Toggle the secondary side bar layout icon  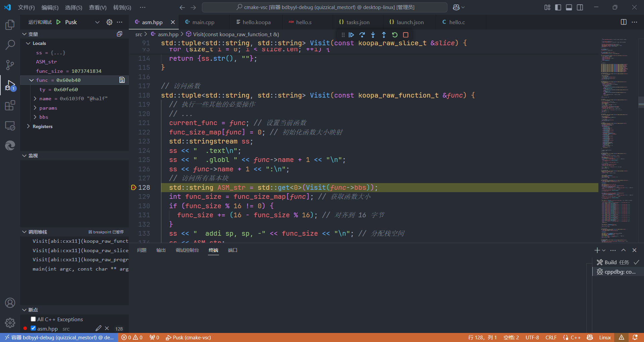[580, 7]
